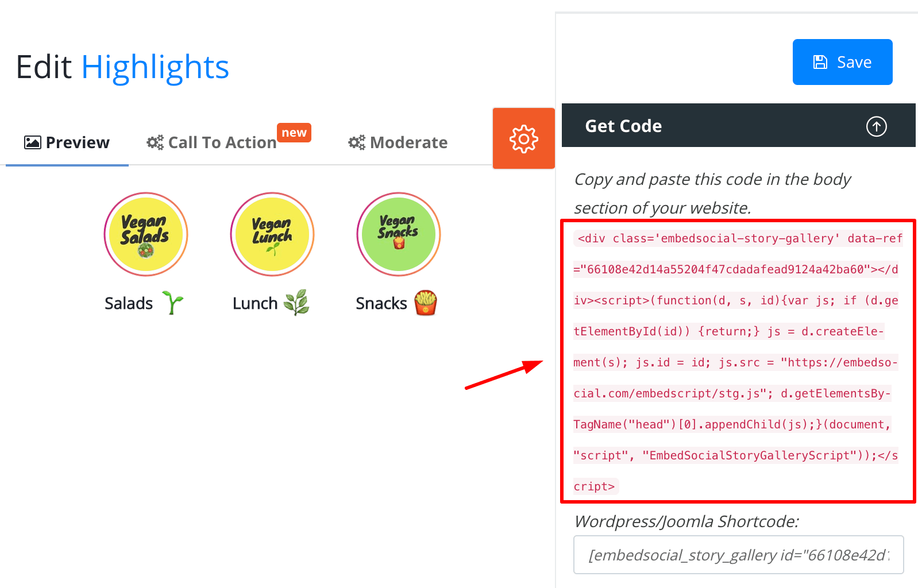Click the Get Code header title
The image size is (918, 588).
click(623, 126)
